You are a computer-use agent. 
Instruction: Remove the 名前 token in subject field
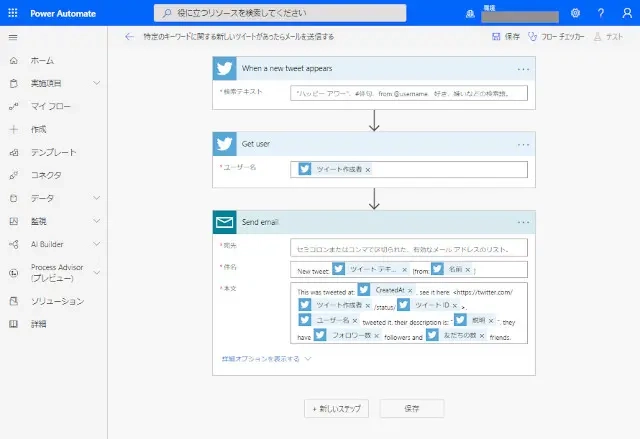click(x=468, y=270)
